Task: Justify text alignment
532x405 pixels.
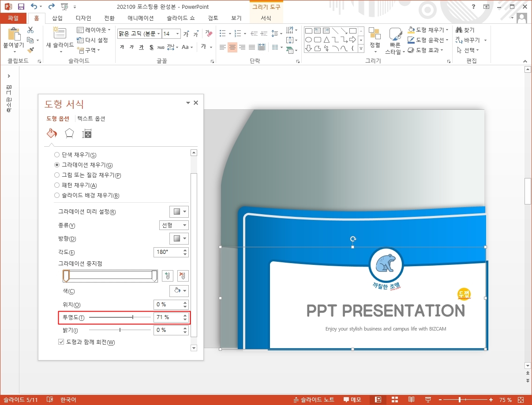Action: tap(252, 47)
